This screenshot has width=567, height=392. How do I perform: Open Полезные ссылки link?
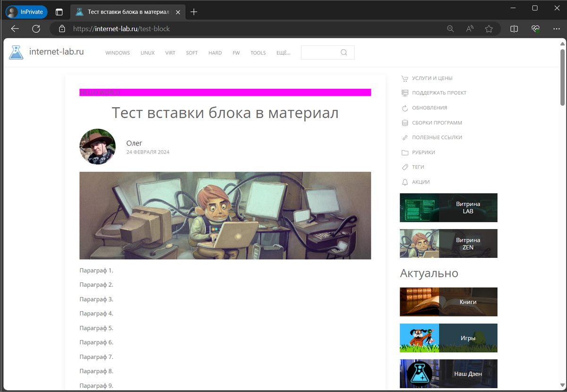pos(437,137)
